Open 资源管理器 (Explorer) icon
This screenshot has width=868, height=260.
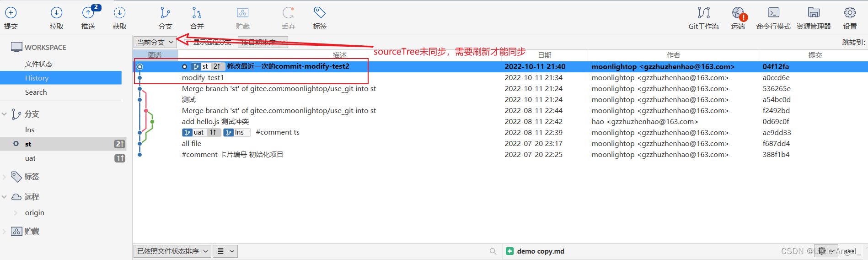(x=814, y=13)
